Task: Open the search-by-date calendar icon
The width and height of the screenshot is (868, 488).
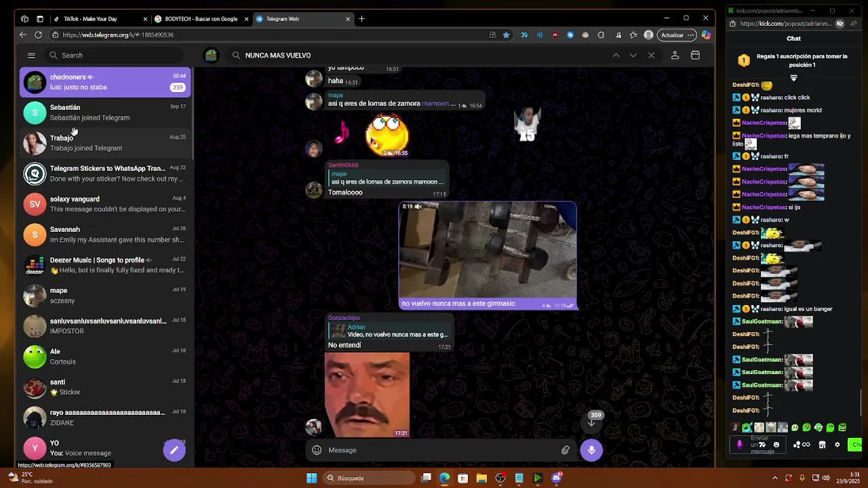Action: (695, 56)
